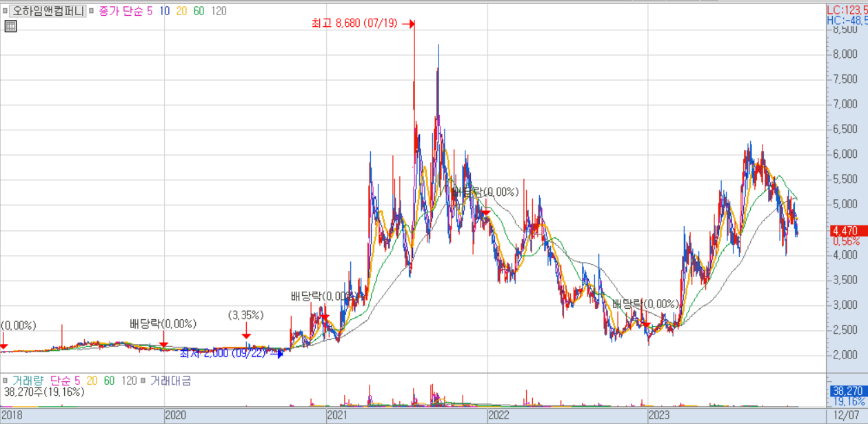The height and width of the screenshot is (424, 868).
Task: Click the LC:123.5 indicator at top right
Action: click(847, 10)
